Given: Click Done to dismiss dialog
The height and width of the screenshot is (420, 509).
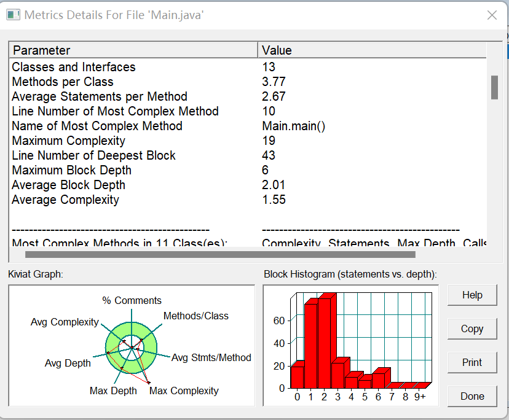Looking at the screenshot, I should (x=472, y=396).
